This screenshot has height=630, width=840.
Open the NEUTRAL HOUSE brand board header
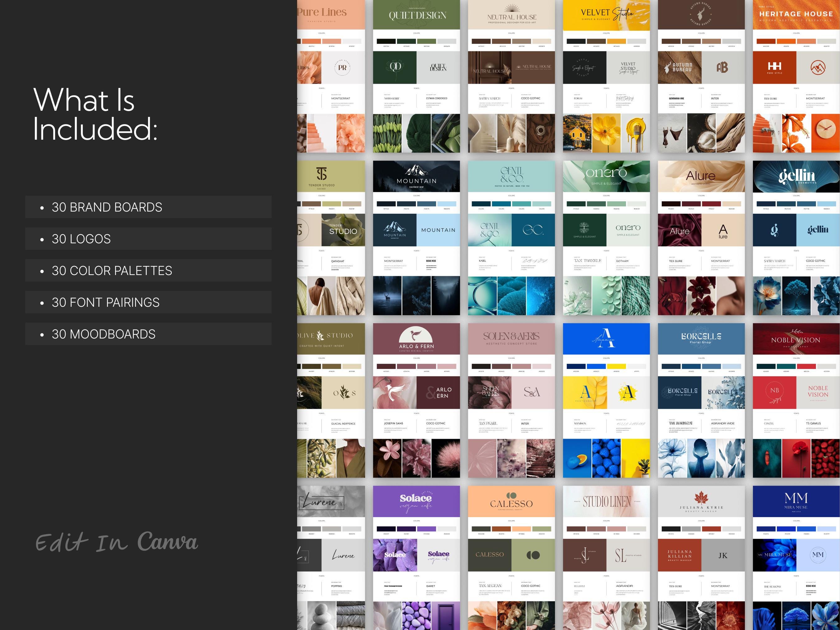click(511, 15)
